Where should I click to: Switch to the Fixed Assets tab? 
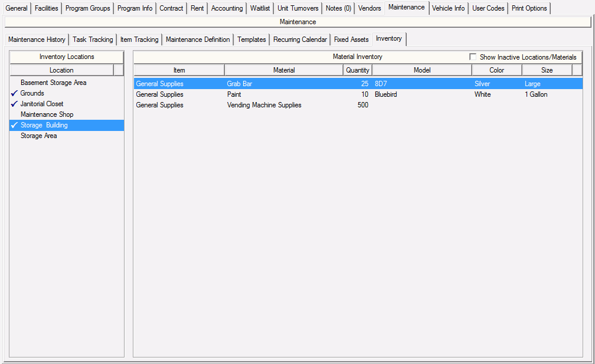tap(351, 40)
